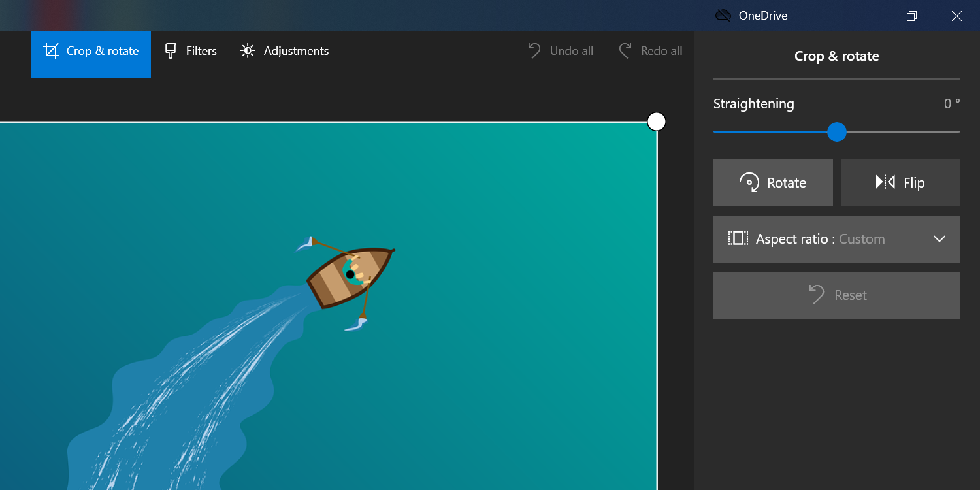Open the Adjustments tab
The image size is (980, 490).
pos(284,51)
